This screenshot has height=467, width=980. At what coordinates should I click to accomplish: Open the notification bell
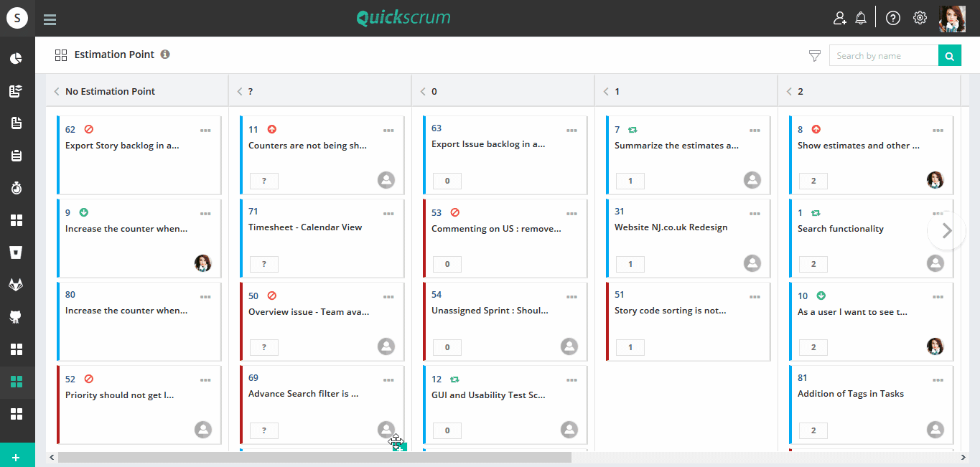pos(861,17)
